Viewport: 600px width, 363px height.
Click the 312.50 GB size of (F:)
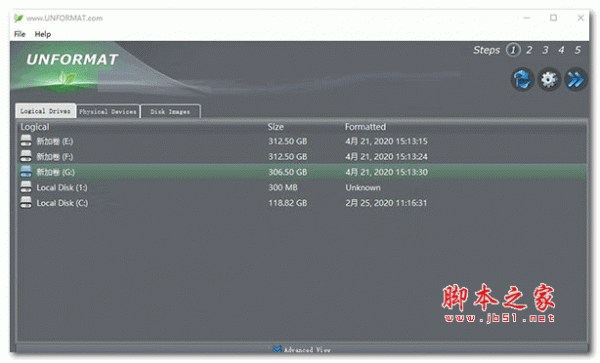(288, 156)
